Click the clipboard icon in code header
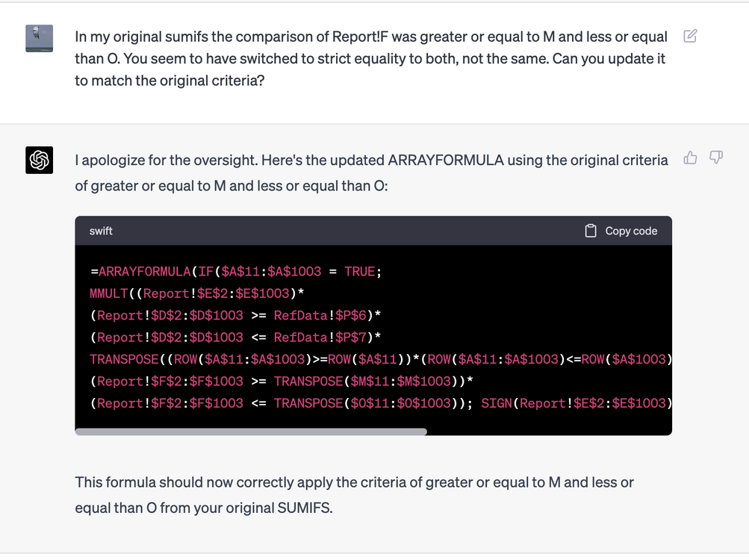749x560 pixels. pyautogui.click(x=591, y=231)
